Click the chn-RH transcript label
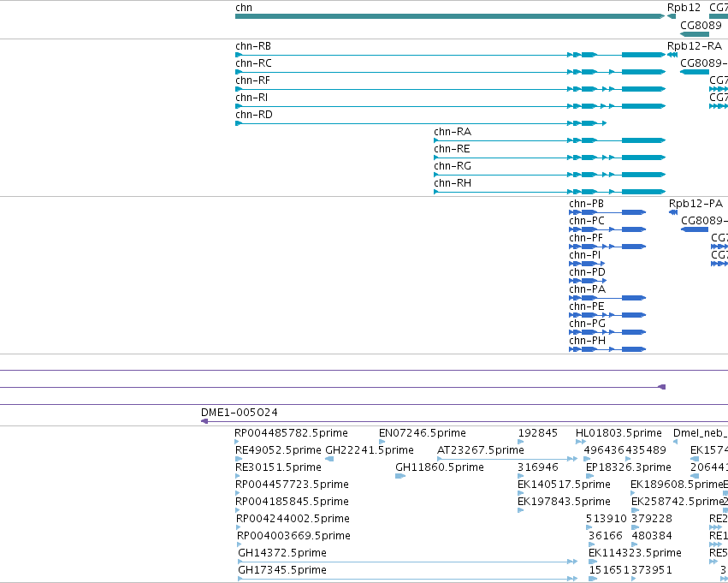 pos(453,183)
